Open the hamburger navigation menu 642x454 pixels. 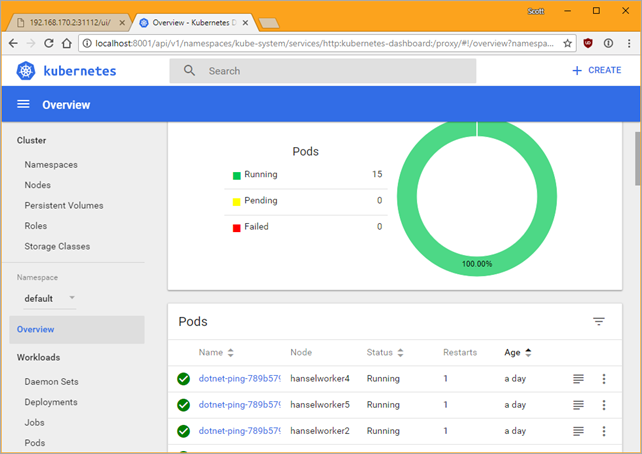(x=23, y=104)
